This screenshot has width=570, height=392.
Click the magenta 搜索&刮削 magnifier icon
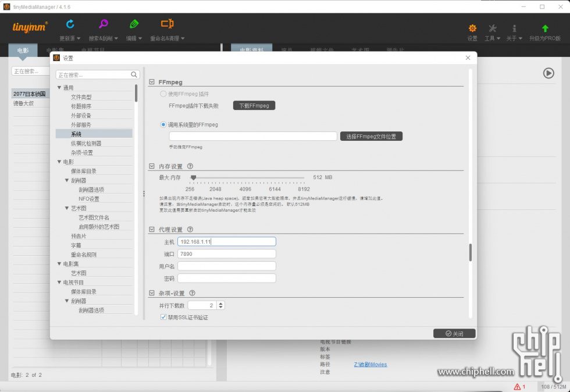tap(104, 24)
